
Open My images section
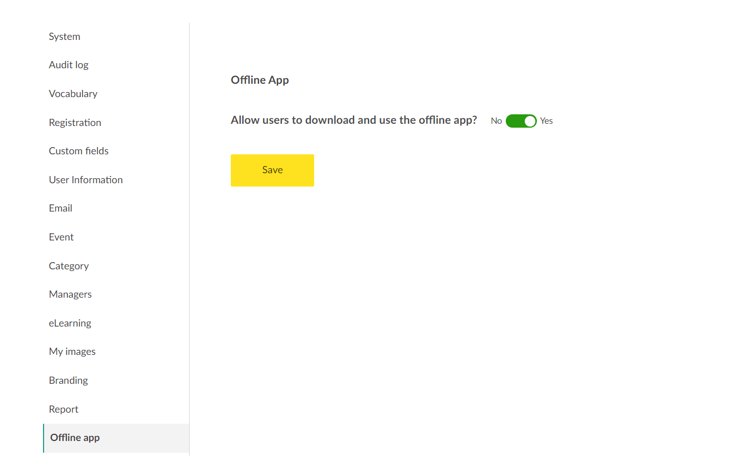(x=72, y=352)
